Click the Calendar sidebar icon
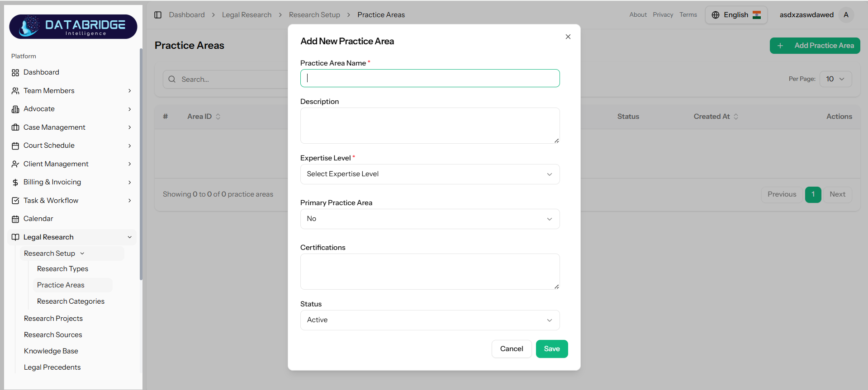868x390 pixels. [x=15, y=219]
